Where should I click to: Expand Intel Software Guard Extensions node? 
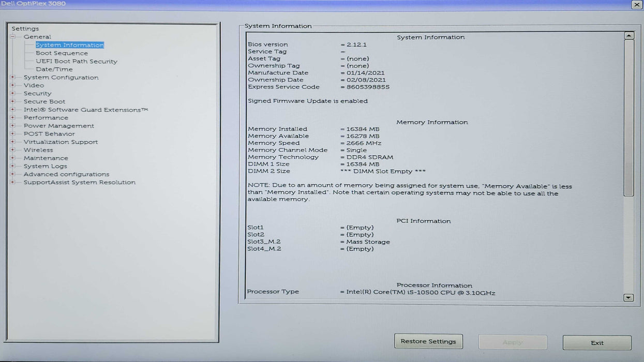(13, 110)
